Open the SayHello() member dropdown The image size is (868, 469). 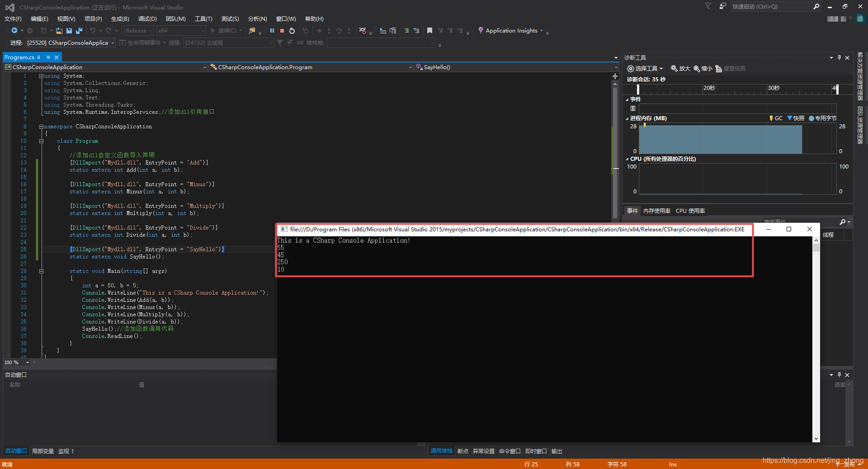point(516,67)
